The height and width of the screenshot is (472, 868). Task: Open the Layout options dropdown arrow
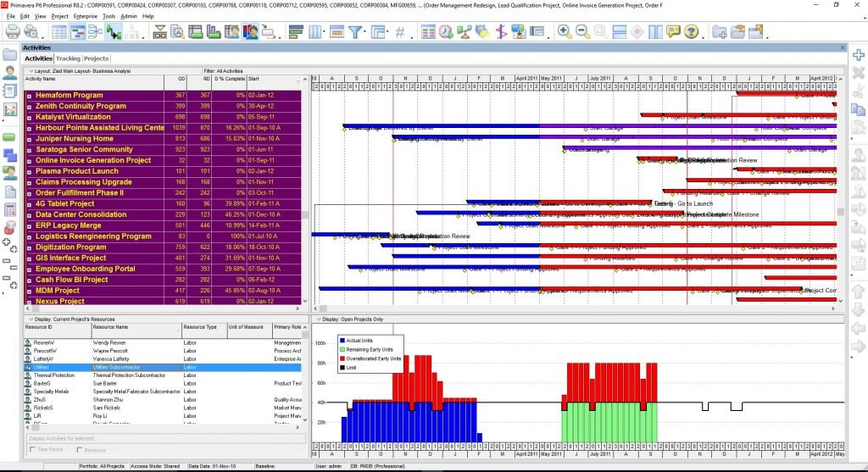(x=31, y=71)
